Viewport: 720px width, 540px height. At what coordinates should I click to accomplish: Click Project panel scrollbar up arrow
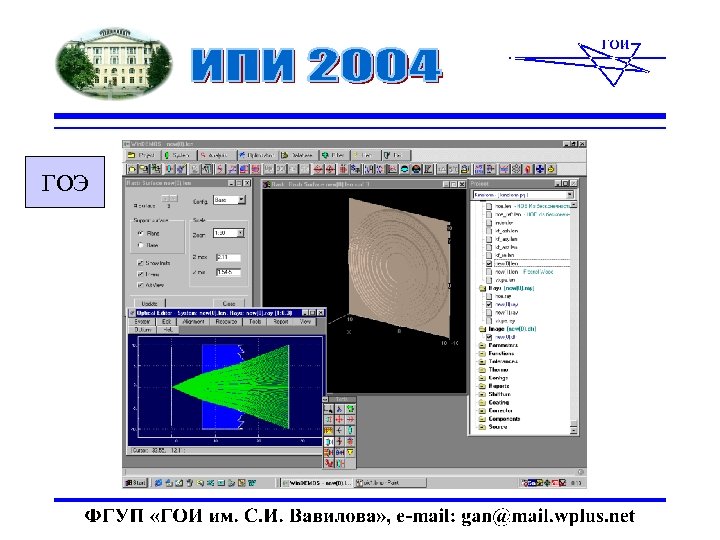click(x=574, y=204)
